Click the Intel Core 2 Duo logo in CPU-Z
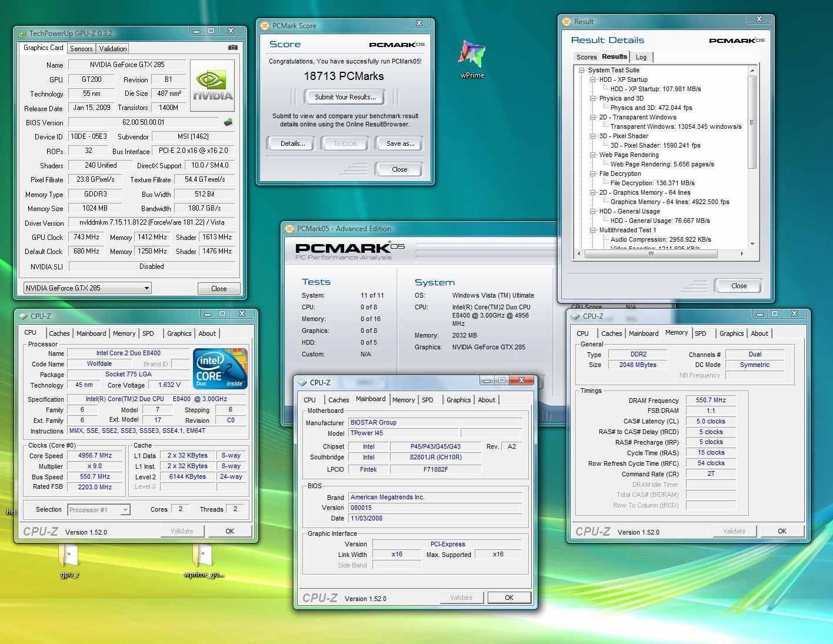This screenshot has height=644, width=833. pos(221,369)
